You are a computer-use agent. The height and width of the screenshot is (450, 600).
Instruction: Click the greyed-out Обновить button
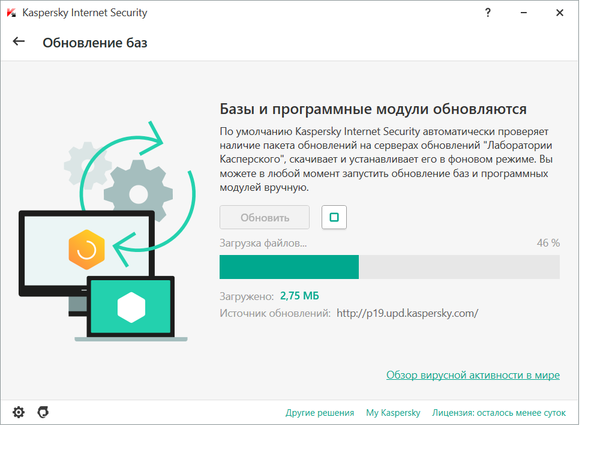264,217
